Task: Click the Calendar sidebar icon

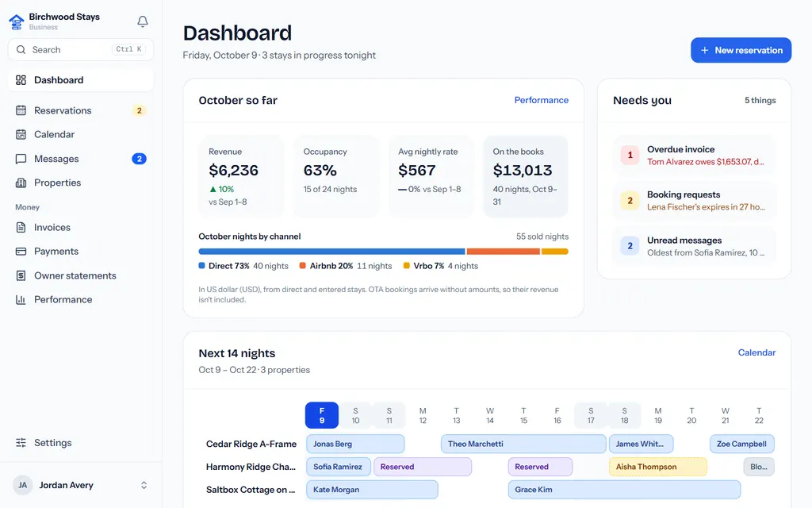Action: tap(21, 134)
